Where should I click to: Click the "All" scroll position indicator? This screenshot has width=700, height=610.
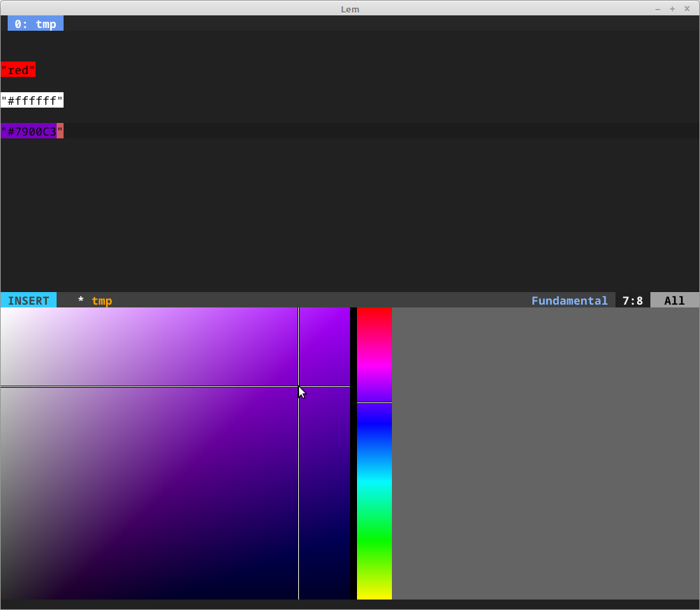click(674, 300)
